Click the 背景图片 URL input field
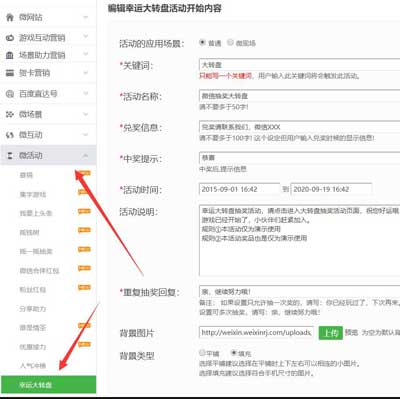The width and height of the screenshot is (400, 399). click(x=256, y=332)
